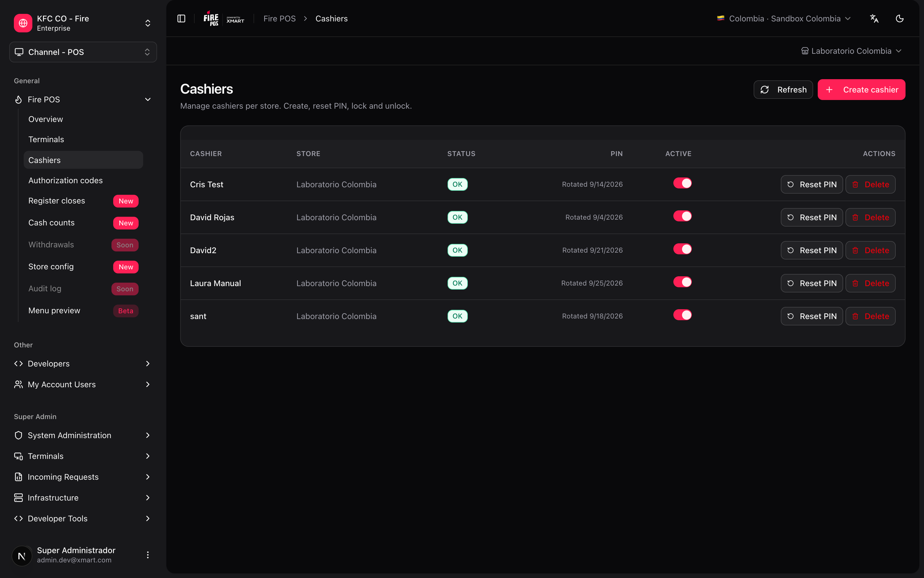924x578 pixels.
Task: Switch theme with the moon icon
Action: (x=899, y=18)
